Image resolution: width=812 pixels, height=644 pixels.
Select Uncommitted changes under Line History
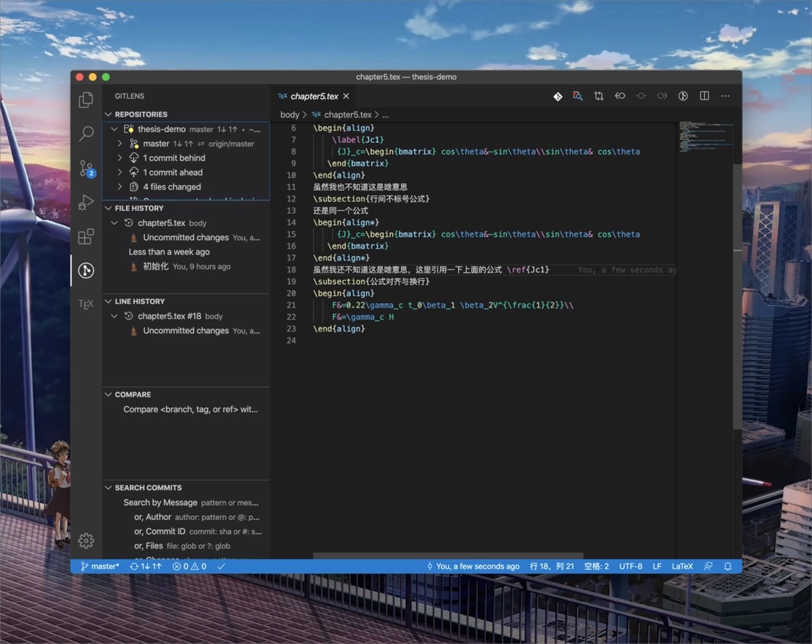pos(186,331)
